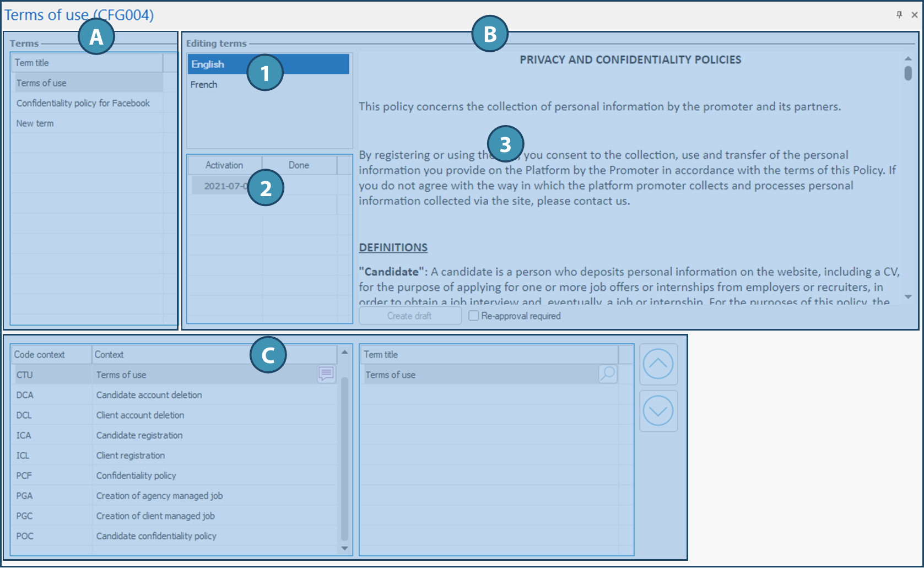Screen dimensions: 924x568
Task: Pin the Terms of use window
Action: pos(899,15)
